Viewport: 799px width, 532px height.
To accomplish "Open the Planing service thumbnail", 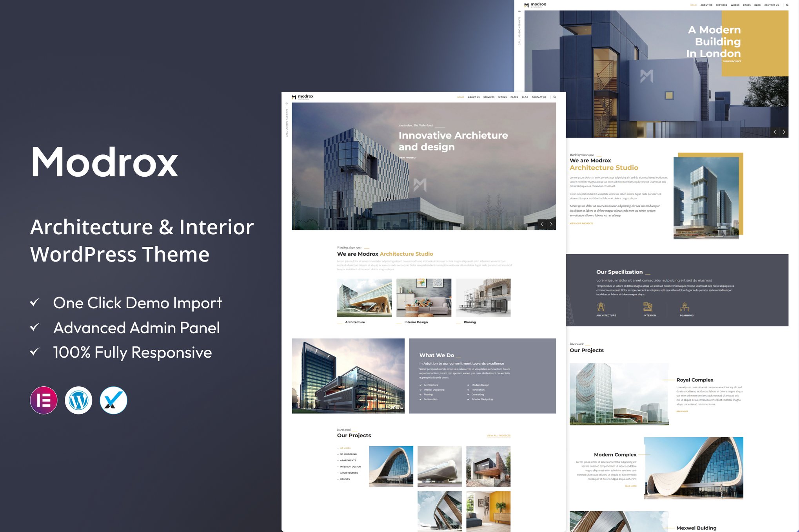I will click(483, 298).
